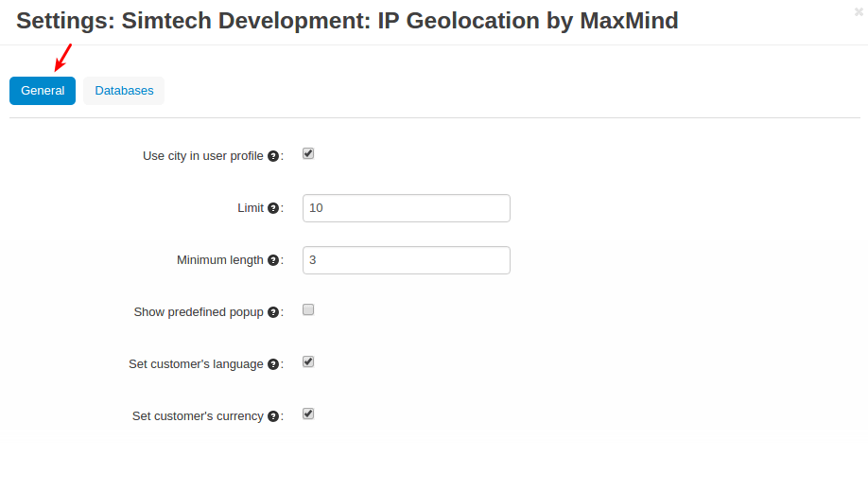Close the settings dialog with the X icon
868x493 pixels.
click(x=858, y=12)
